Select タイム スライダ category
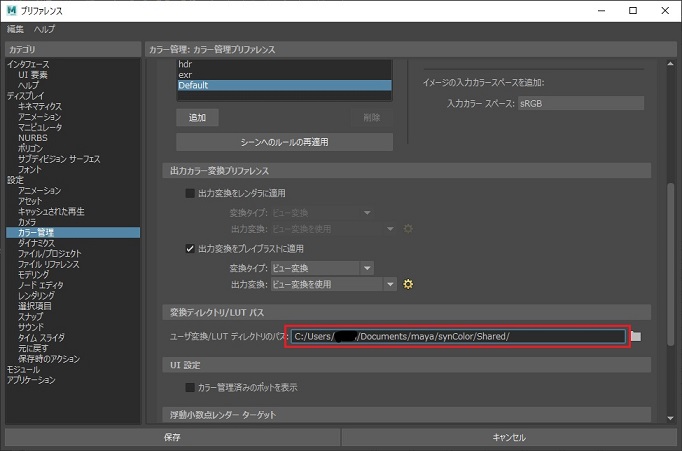The height and width of the screenshot is (451, 682). 41,338
